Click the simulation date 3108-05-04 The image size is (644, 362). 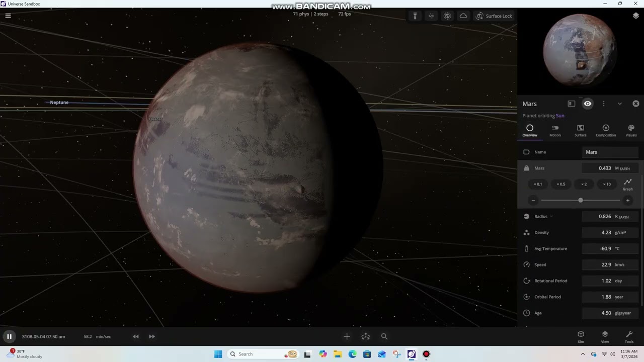(43, 336)
